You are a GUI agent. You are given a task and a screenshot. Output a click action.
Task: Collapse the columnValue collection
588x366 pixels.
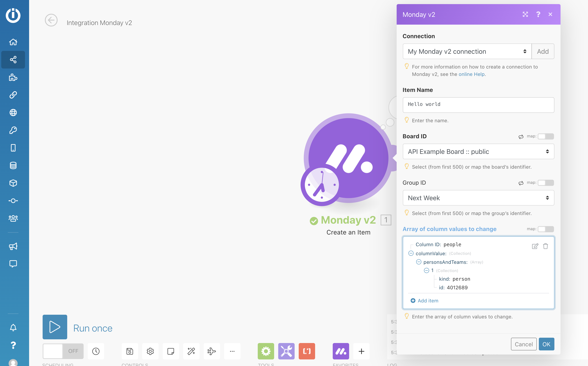(411, 253)
